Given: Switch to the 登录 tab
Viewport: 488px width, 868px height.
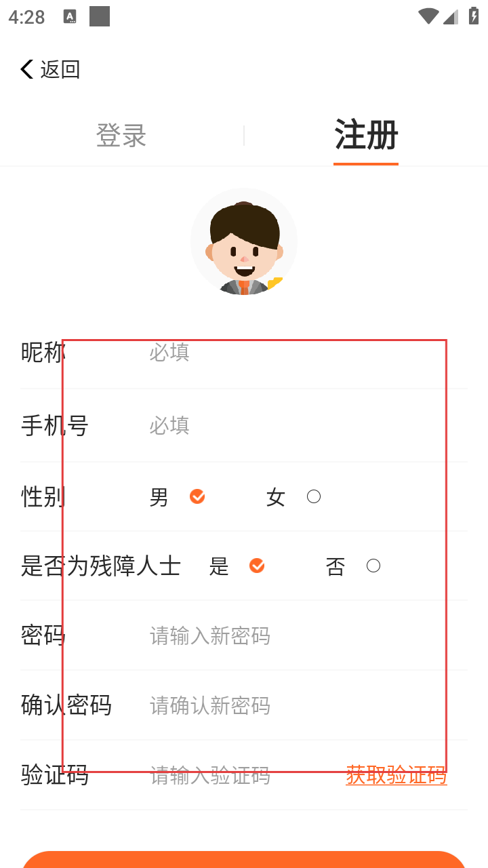Looking at the screenshot, I should click(x=121, y=135).
